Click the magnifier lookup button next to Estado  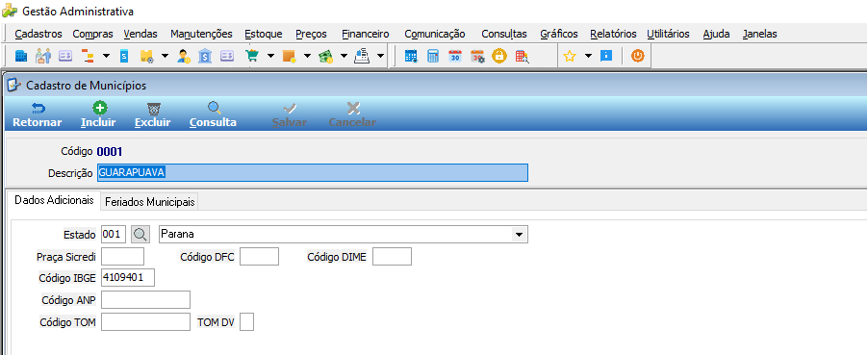tap(140, 235)
